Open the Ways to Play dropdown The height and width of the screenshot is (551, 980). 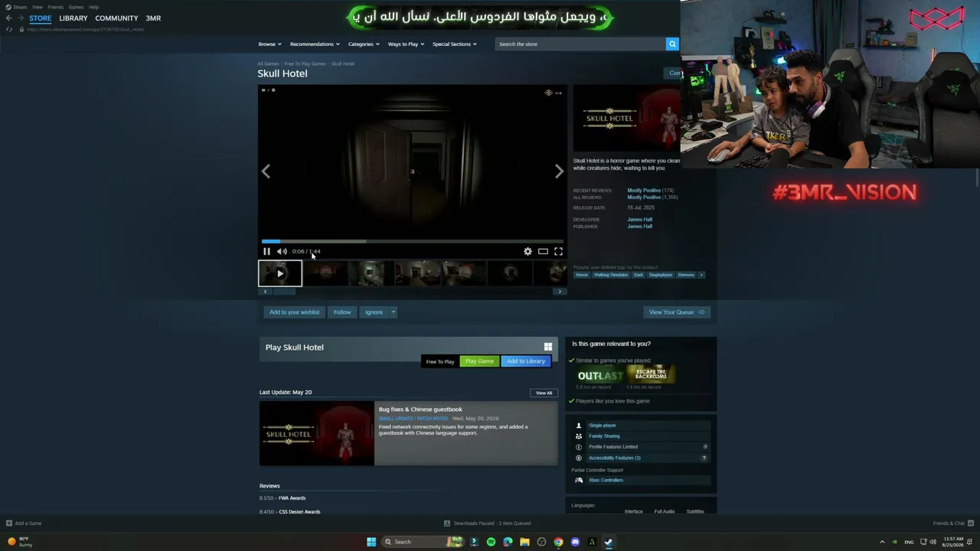pos(406,44)
